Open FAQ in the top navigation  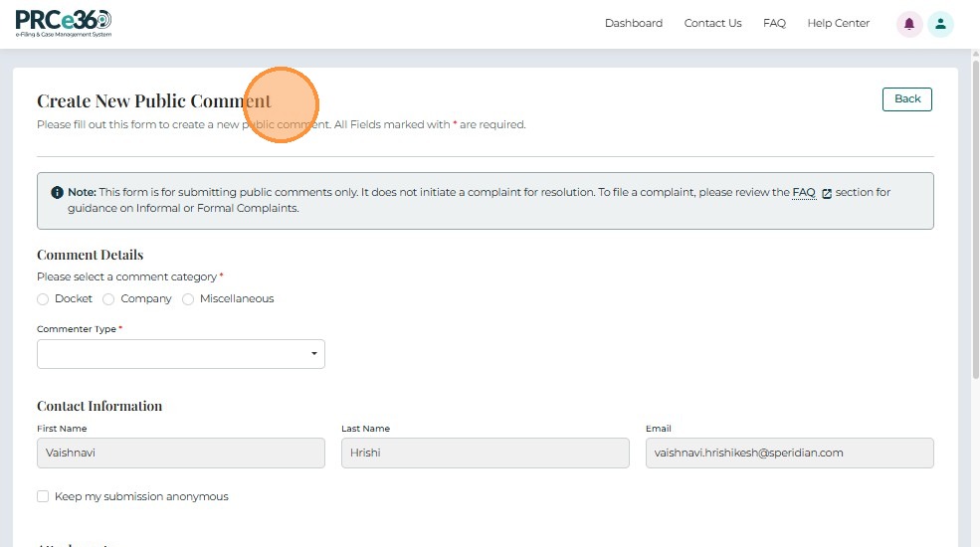(x=774, y=23)
